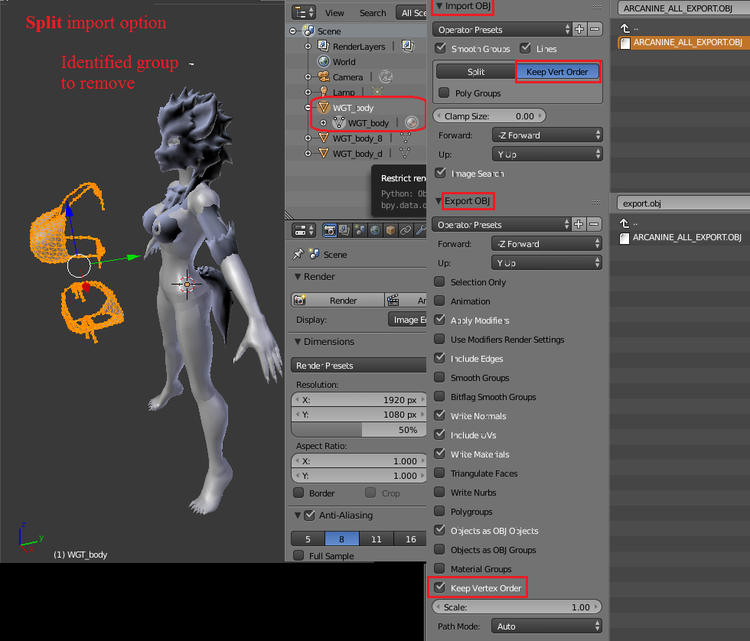The height and width of the screenshot is (641, 750).
Task: Enable Poly Groups import option
Action: coord(444,92)
